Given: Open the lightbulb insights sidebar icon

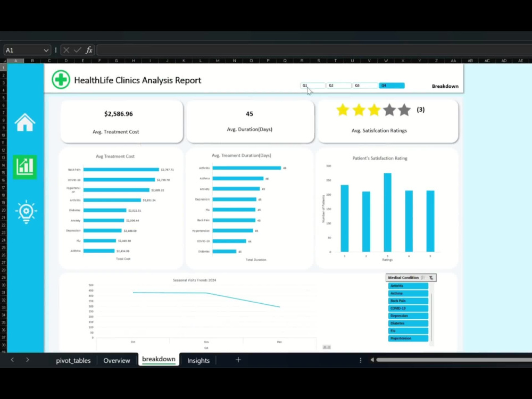Looking at the screenshot, I should (x=26, y=212).
